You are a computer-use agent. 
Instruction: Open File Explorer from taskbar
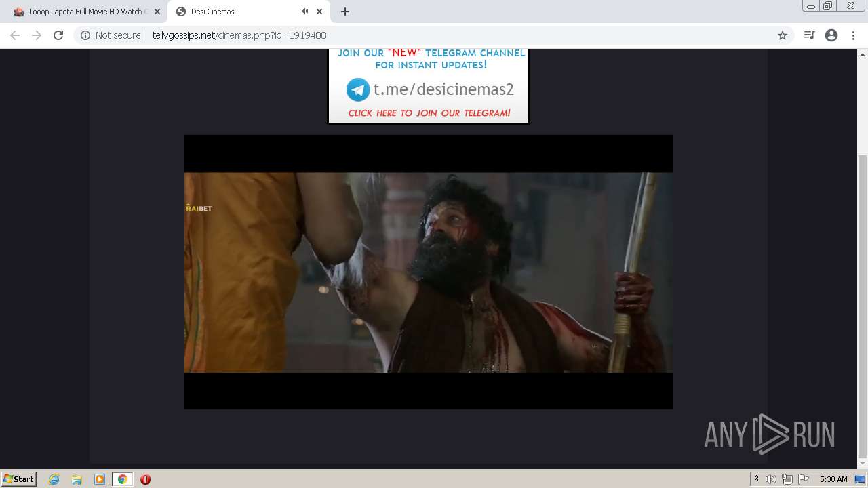(x=77, y=479)
